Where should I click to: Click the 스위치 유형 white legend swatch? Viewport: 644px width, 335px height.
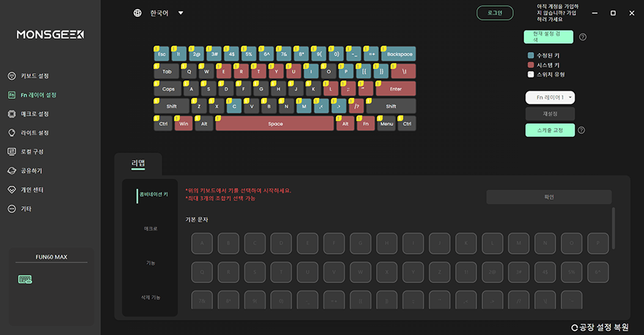click(531, 75)
